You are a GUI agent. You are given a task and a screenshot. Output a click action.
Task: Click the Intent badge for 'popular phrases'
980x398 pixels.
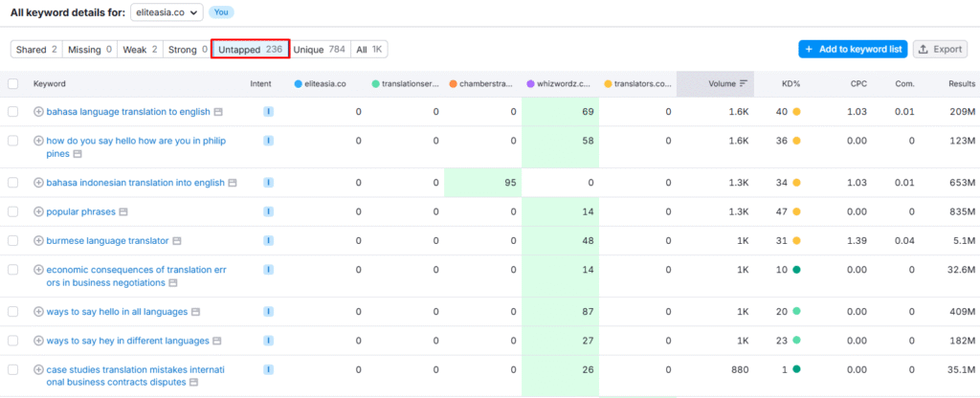(268, 211)
